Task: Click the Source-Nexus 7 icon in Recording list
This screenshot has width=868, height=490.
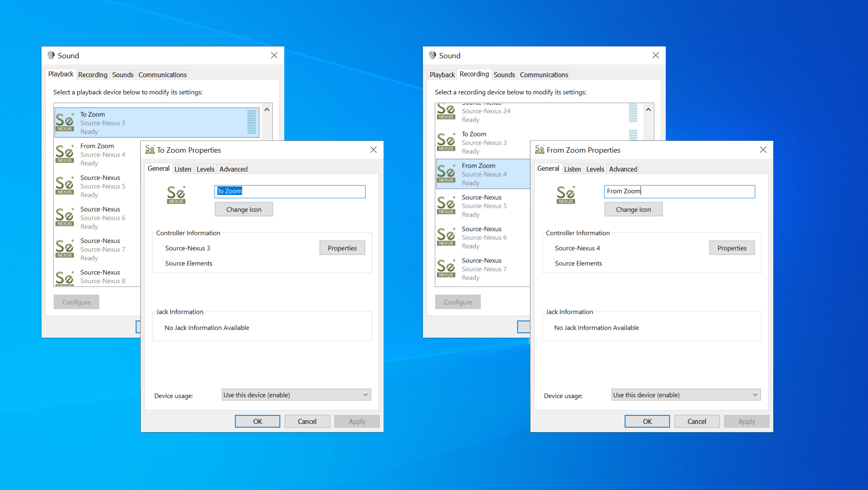Action: 446,268
